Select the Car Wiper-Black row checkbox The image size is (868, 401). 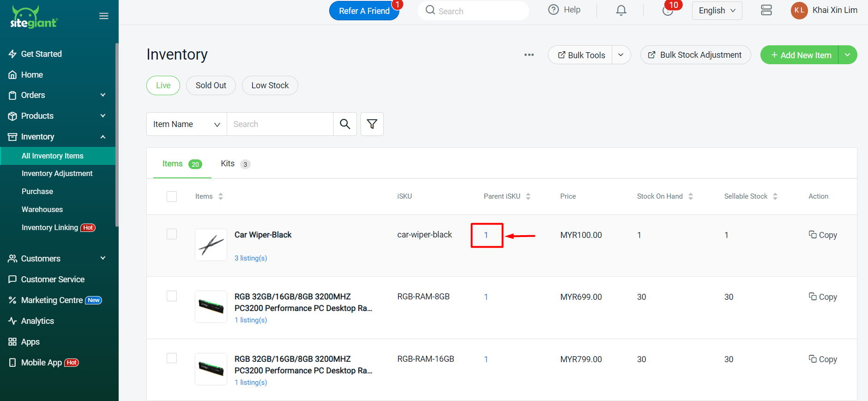[x=172, y=234]
